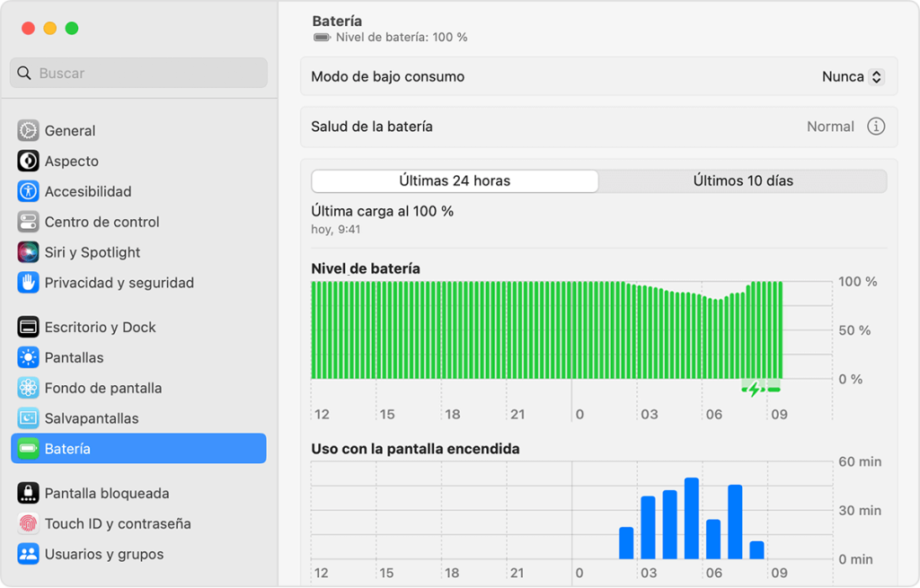Open Accesibilidad settings
Image resolution: width=920 pixels, height=588 pixels.
[87, 192]
